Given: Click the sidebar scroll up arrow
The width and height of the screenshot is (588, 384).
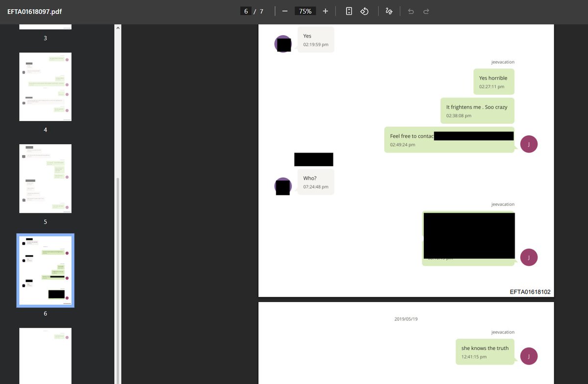Looking at the screenshot, I should (117, 28).
